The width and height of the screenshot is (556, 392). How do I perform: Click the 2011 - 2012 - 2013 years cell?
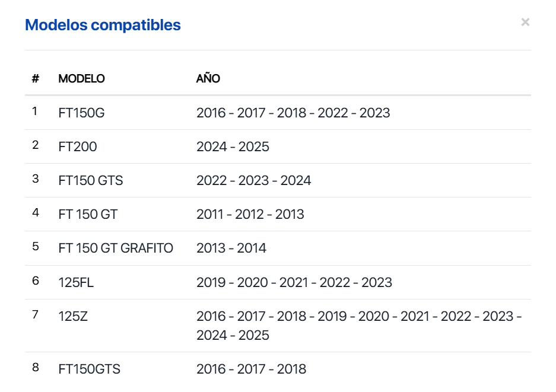click(250, 214)
